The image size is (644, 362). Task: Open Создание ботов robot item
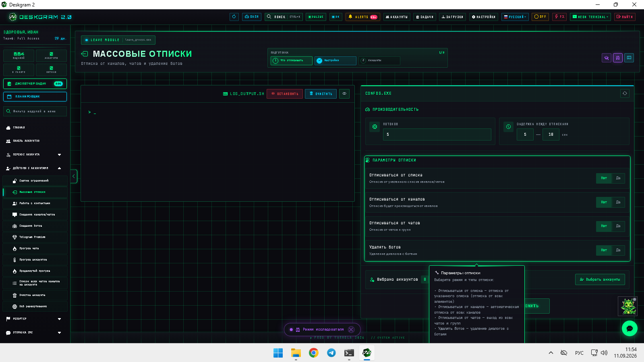[x=35, y=226]
